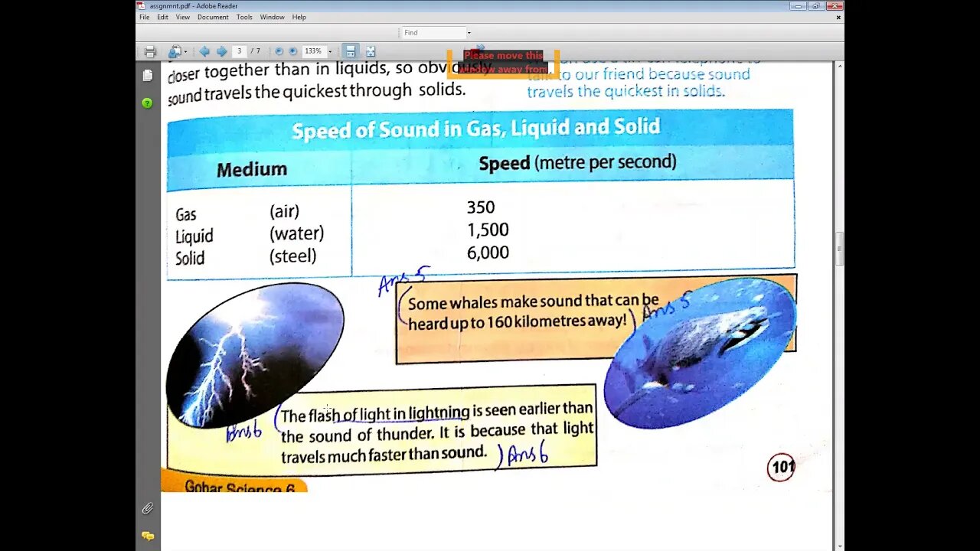Open the Attachments paperclip panel
This screenshot has width=980, height=551.
pos(148,508)
